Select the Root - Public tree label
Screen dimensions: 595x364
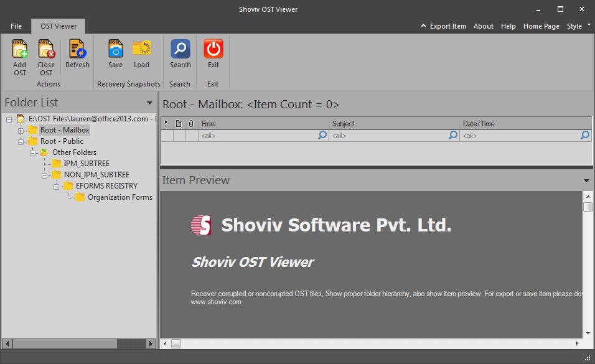click(62, 141)
